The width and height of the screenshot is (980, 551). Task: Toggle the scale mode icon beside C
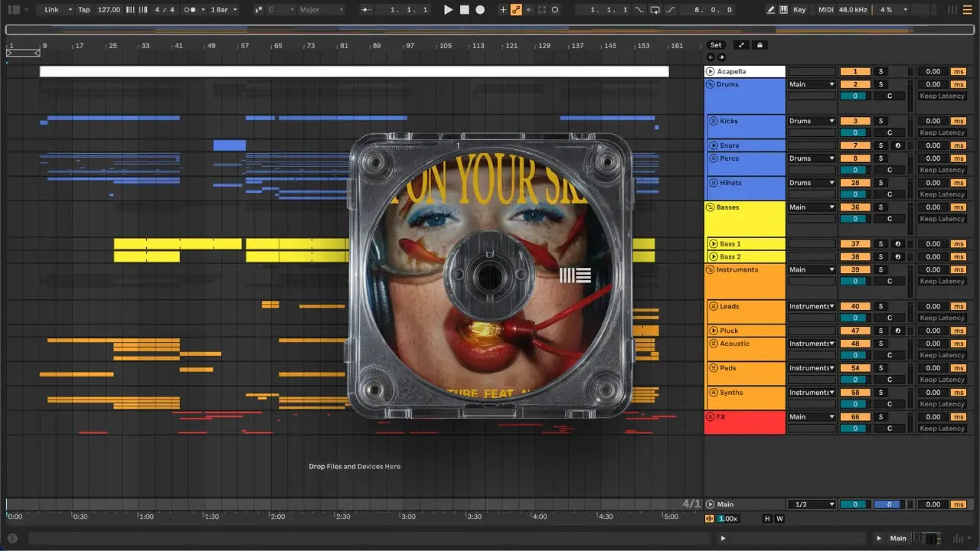(x=260, y=10)
